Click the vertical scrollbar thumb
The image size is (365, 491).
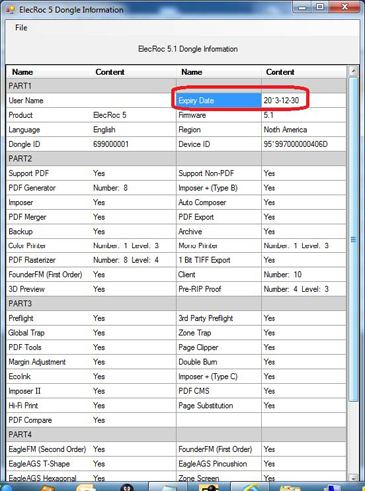353,239
